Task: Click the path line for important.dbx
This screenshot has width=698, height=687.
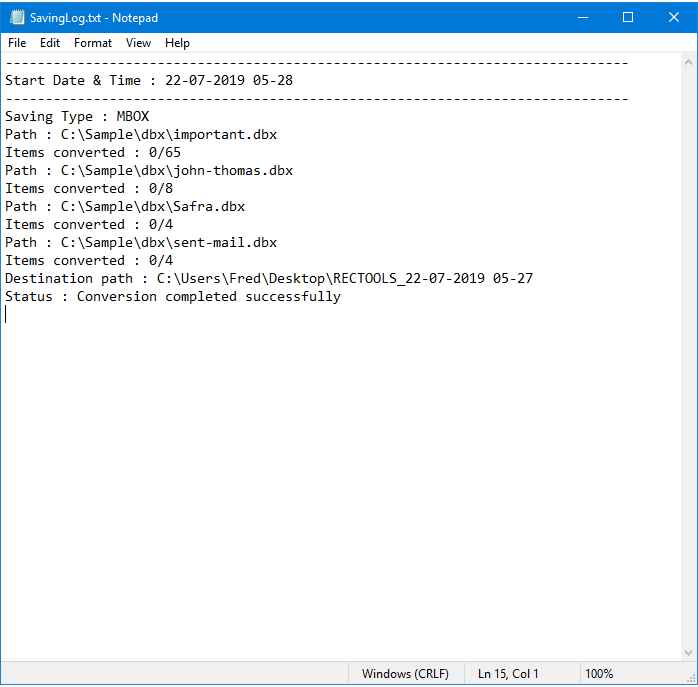Action: 141,134
